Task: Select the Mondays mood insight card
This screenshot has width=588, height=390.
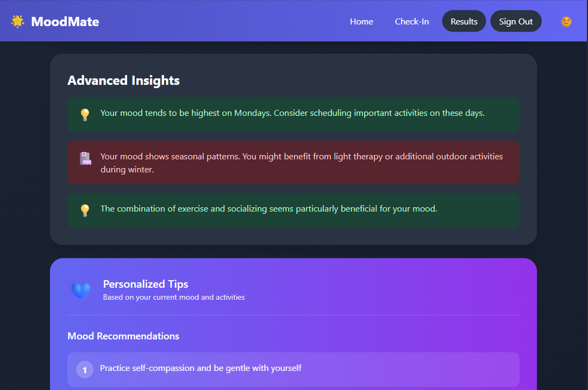Action: click(293, 114)
